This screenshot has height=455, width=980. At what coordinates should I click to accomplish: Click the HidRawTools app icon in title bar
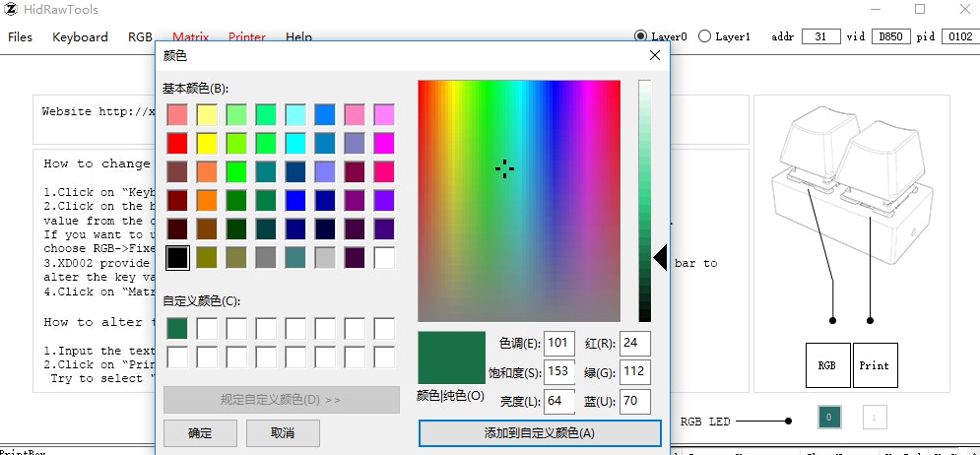click(x=13, y=10)
